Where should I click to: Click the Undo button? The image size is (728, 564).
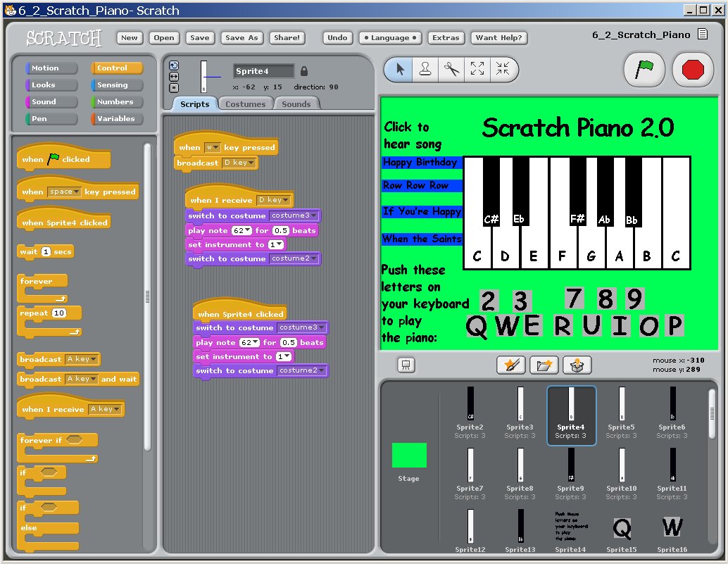click(337, 37)
